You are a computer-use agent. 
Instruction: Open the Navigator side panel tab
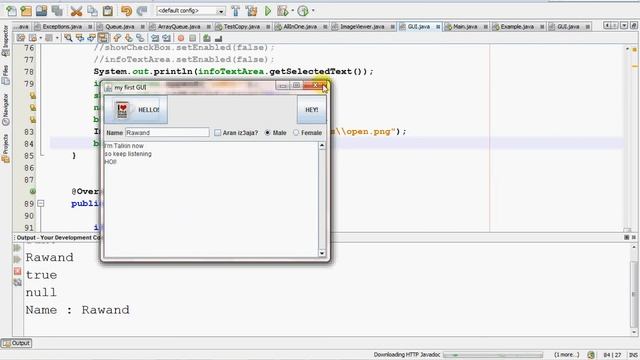tap(5, 109)
